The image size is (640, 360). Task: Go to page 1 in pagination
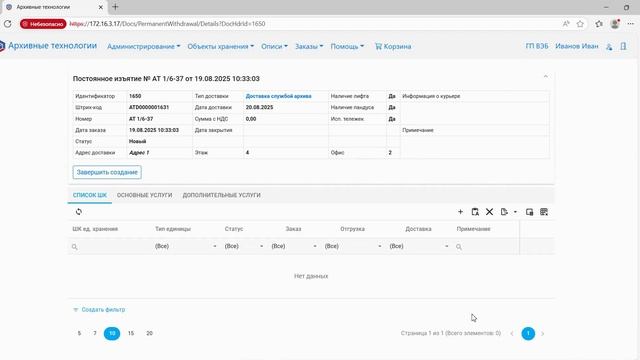click(x=528, y=333)
